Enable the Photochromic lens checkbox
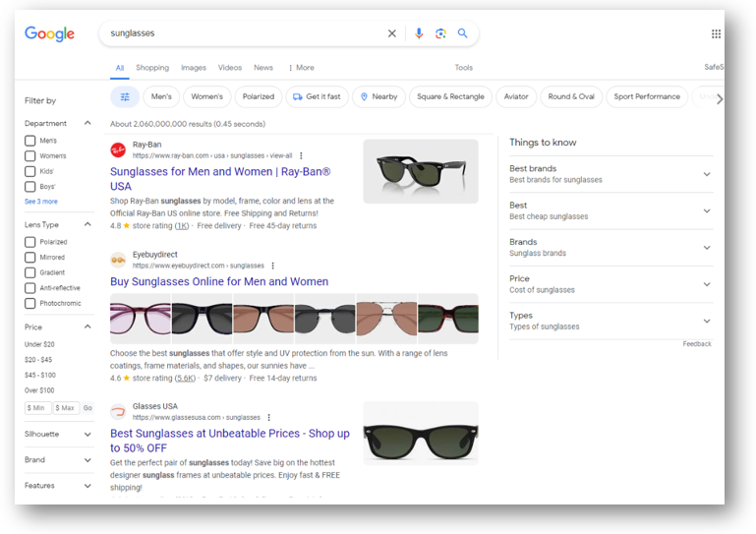Image resolution: width=756 pixels, height=534 pixels. click(29, 304)
